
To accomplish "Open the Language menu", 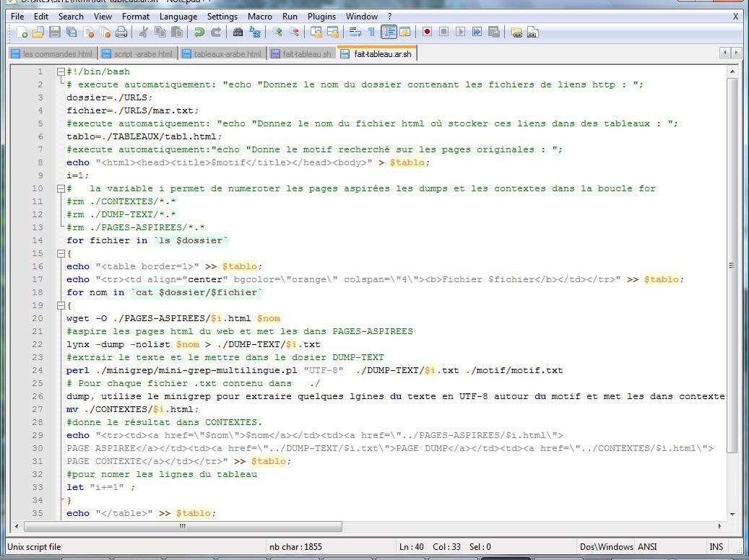I will [x=178, y=16].
